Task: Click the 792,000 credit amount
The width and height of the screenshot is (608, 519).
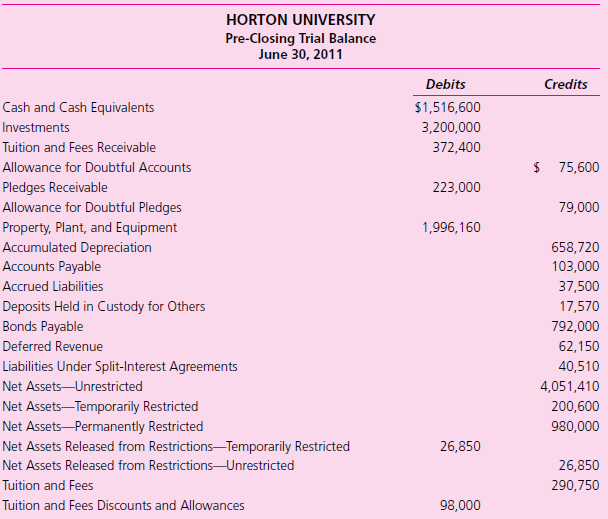Action: coord(575,327)
